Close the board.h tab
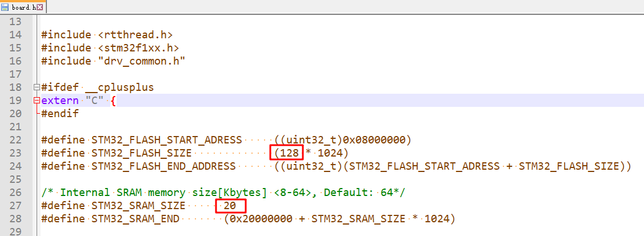Image resolution: width=644 pixels, height=236 pixels. pyautogui.click(x=39, y=6)
